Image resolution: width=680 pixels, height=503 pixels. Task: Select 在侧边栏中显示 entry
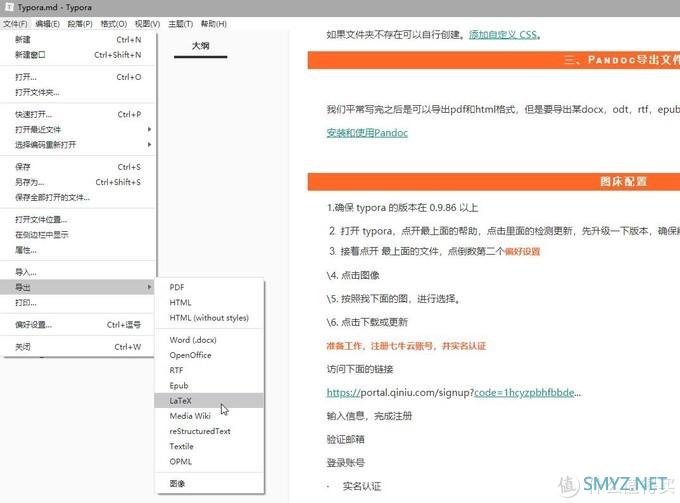pos(78,235)
